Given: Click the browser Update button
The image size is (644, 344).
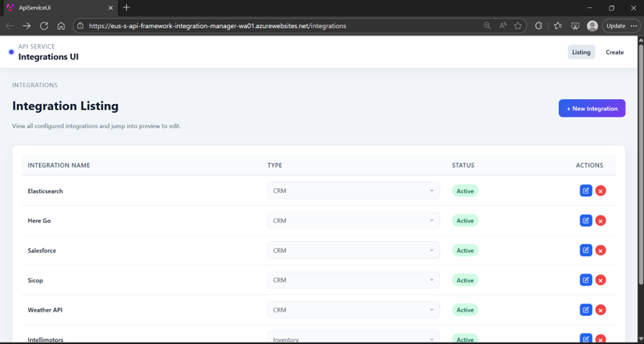Looking at the screenshot, I should point(621,25).
